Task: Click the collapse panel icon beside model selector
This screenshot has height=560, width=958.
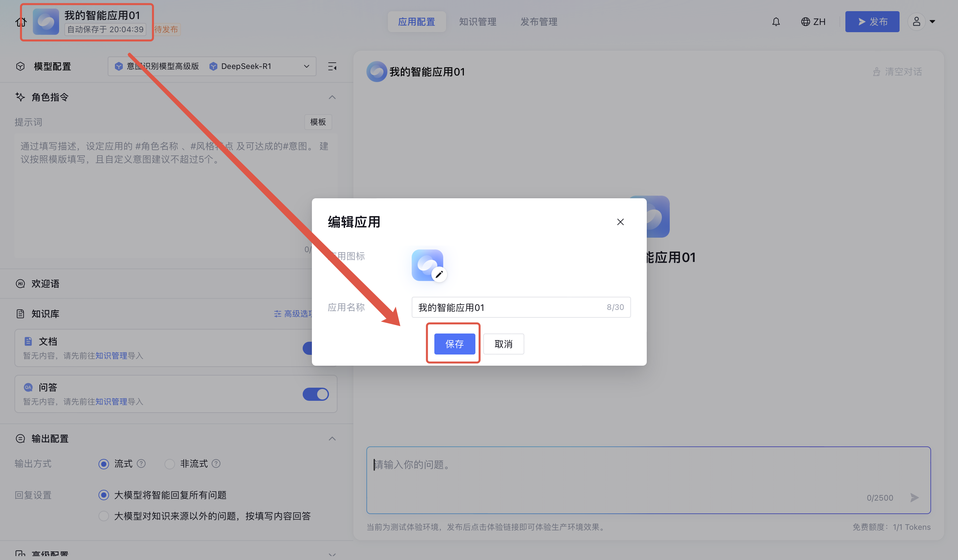Action: tap(332, 67)
